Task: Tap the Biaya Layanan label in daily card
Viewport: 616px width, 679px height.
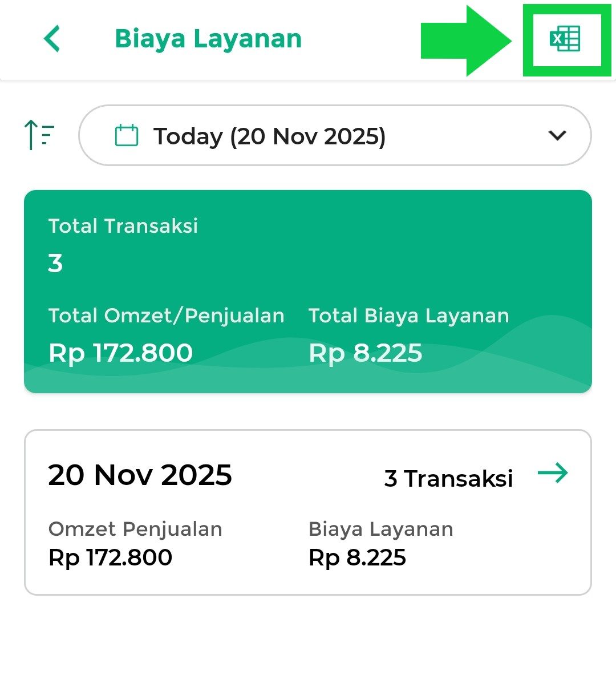Action: point(380,529)
